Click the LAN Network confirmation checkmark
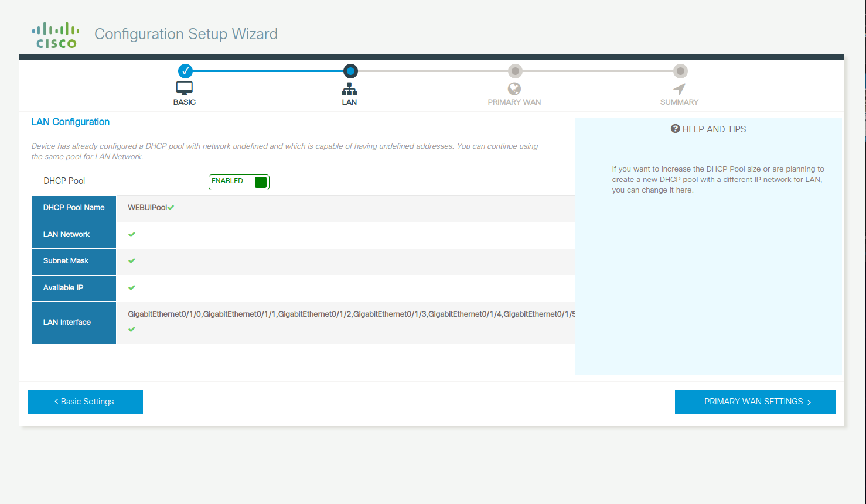The height and width of the screenshot is (504, 866). 131,235
